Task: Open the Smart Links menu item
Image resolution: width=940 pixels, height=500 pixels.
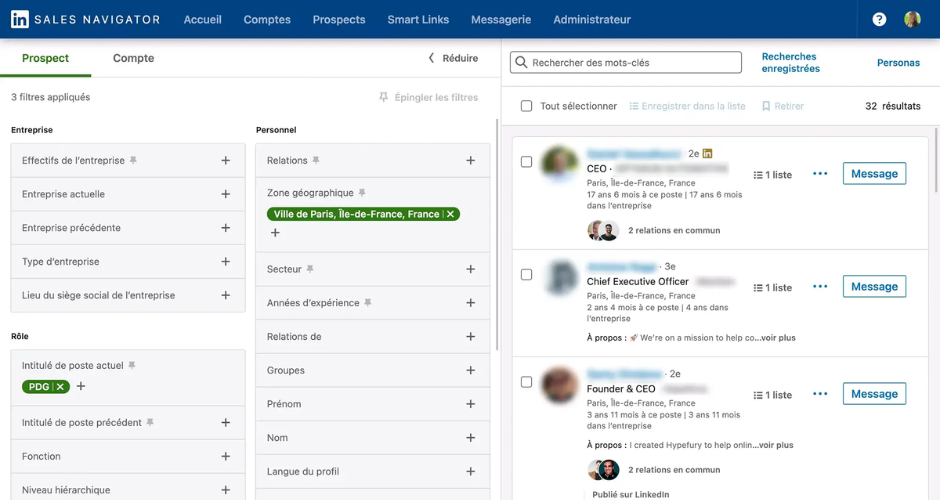Action: [418, 19]
